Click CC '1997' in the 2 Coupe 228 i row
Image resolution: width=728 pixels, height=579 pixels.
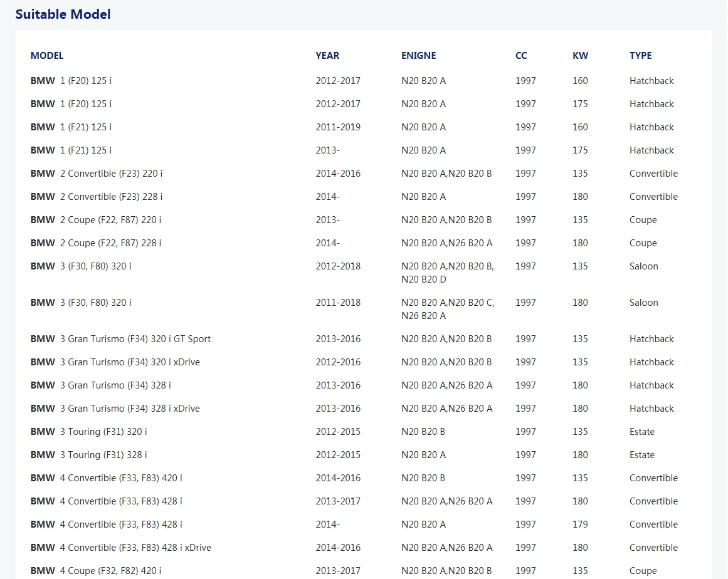(x=525, y=243)
